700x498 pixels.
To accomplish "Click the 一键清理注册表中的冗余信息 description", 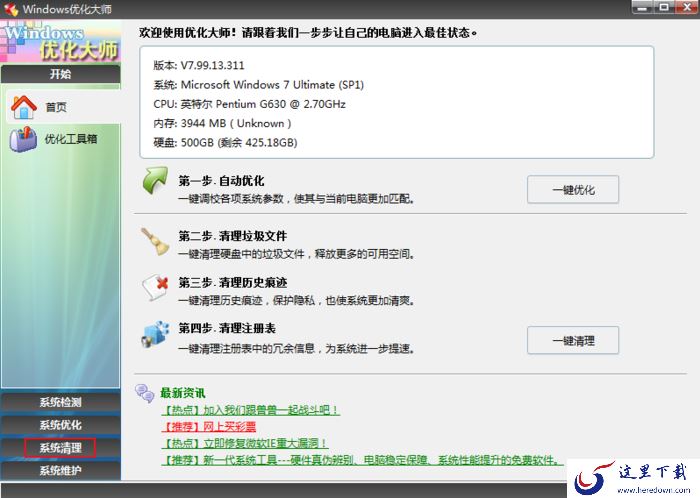I will tap(296, 349).
